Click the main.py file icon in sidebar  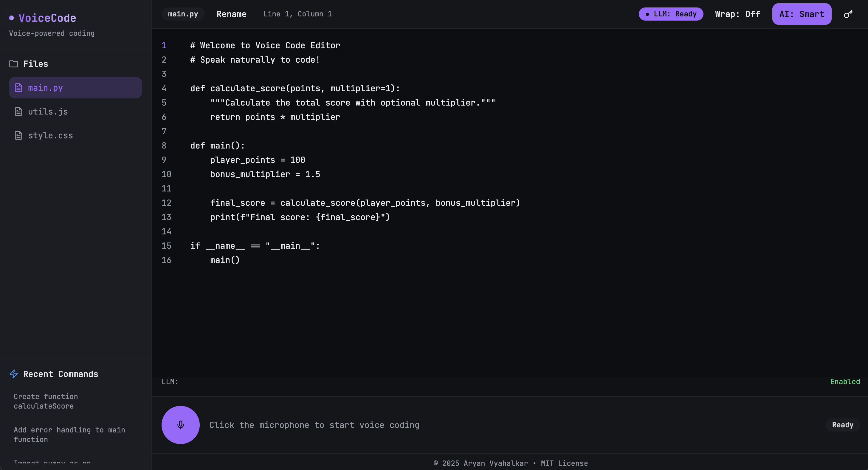point(18,88)
